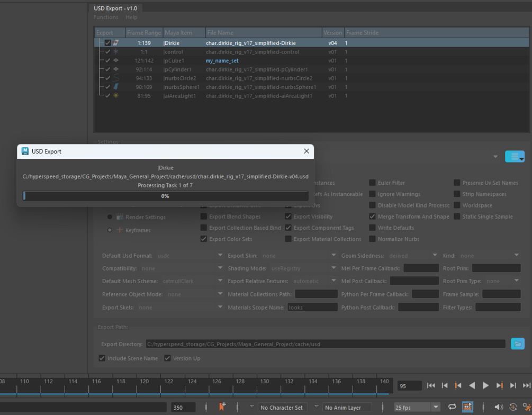The image size is (532, 415).
Task: Open the Geom Sidedness dropdown
Action: click(x=412, y=256)
